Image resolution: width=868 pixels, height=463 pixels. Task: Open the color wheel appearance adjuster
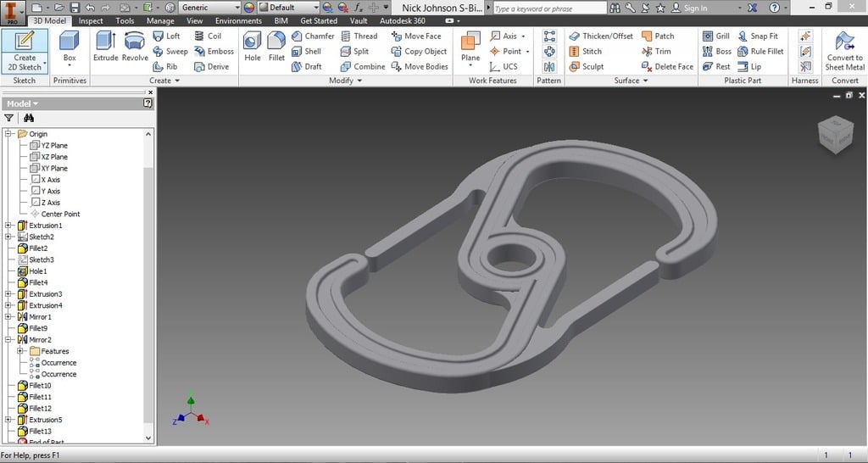point(249,8)
